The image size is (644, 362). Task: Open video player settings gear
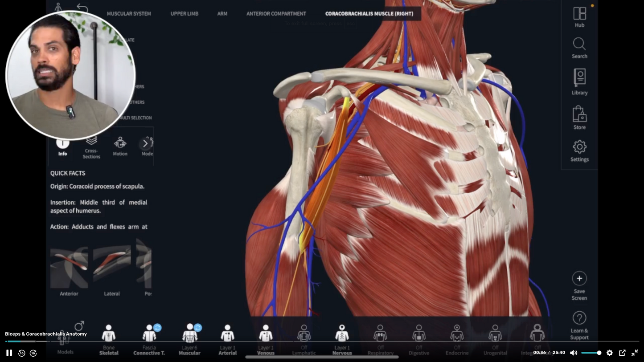pyautogui.click(x=610, y=353)
